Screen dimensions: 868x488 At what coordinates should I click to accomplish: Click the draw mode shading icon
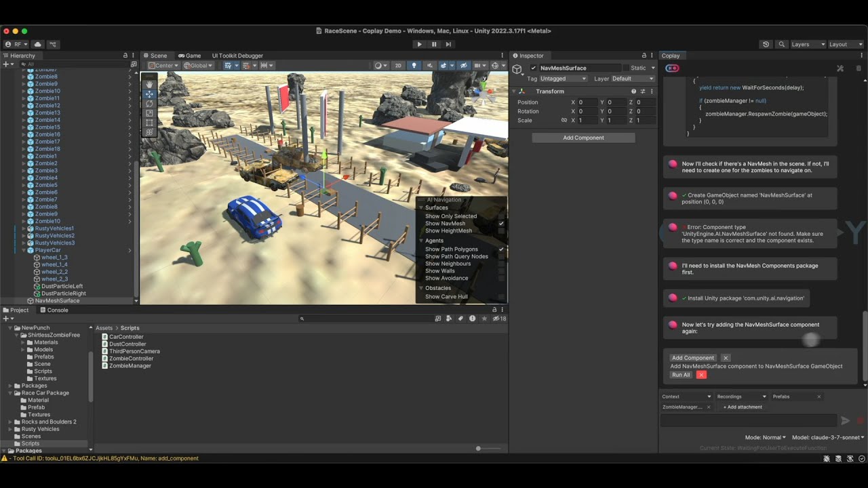380,66
